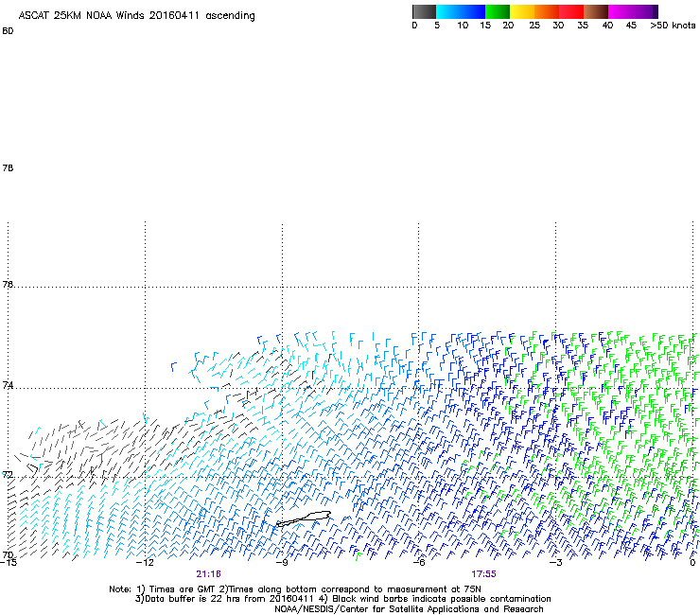This screenshot has width=700, height=615.
Task: Click the "Times are GMT" note line
Action: [x=295, y=589]
